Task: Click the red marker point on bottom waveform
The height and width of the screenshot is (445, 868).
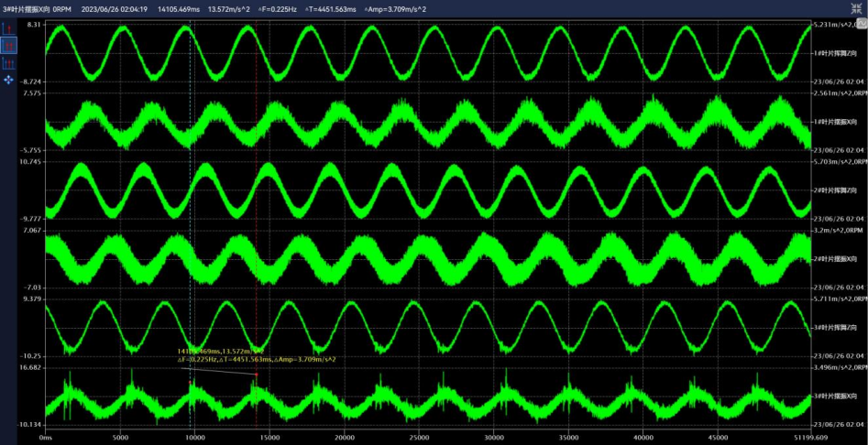Action: [x=257, y=374]
